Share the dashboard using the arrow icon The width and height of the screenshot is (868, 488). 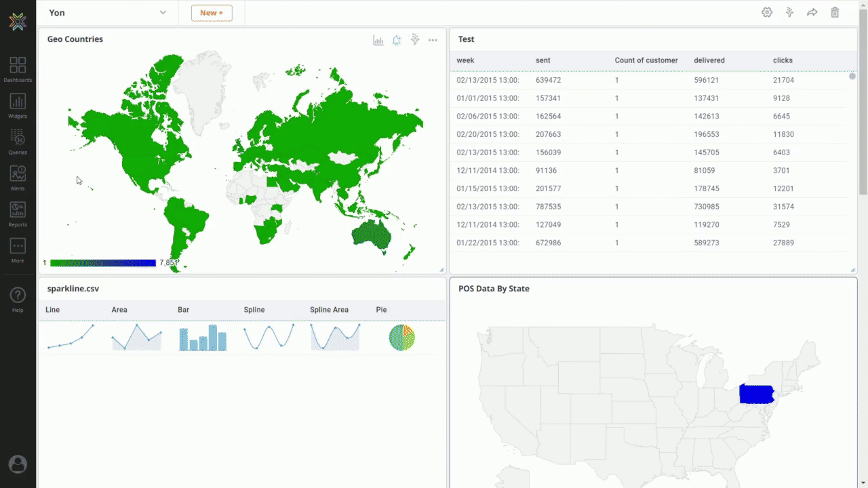812,12
